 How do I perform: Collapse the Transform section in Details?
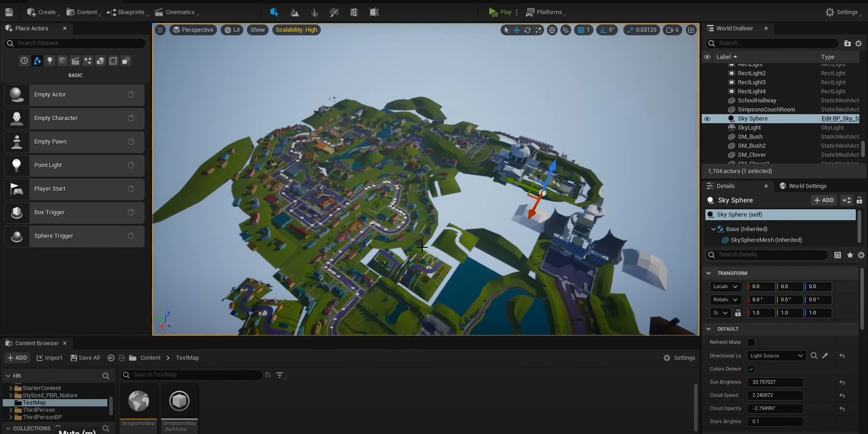709,273
